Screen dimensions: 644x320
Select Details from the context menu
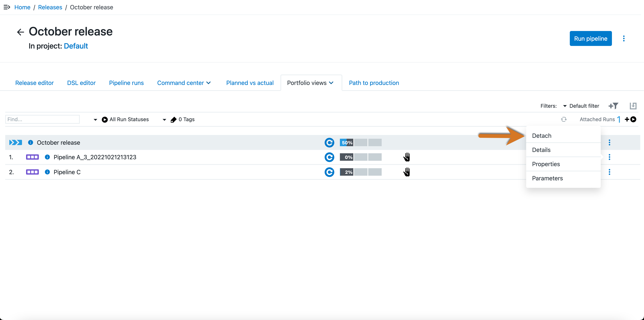point(563,150)
